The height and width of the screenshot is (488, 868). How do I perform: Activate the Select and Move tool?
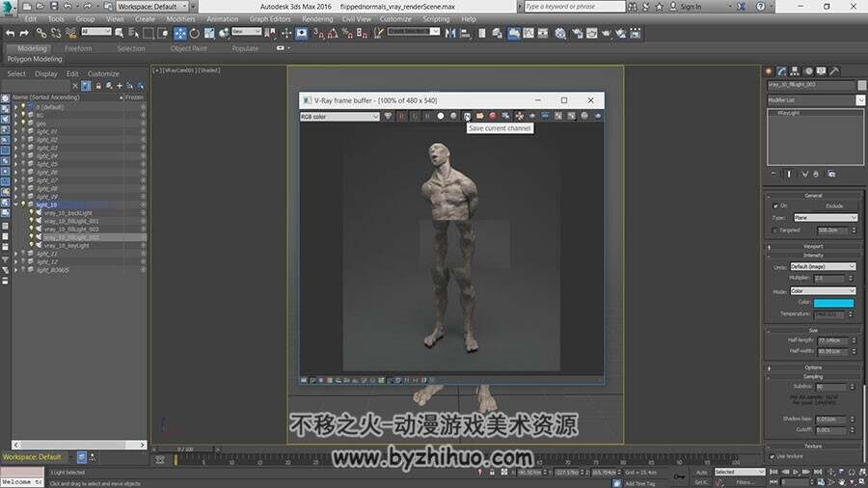(180, 33)
